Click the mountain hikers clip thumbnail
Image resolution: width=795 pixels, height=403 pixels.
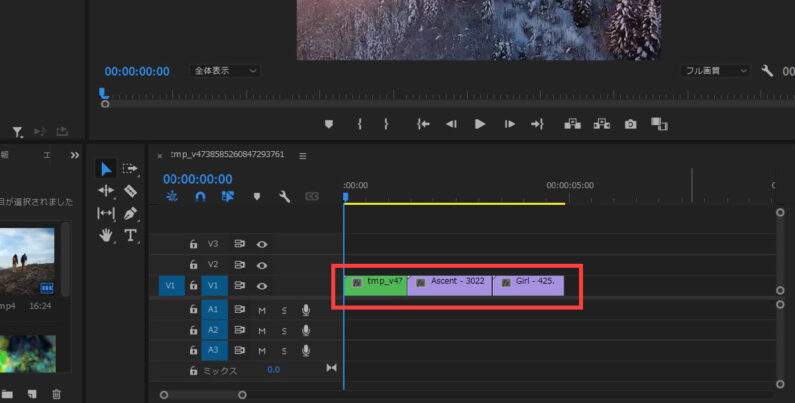point(28,261)
